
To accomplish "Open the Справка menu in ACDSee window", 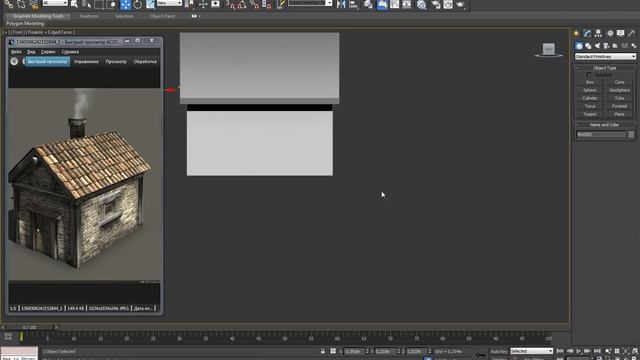I will (x=70, y=52).
